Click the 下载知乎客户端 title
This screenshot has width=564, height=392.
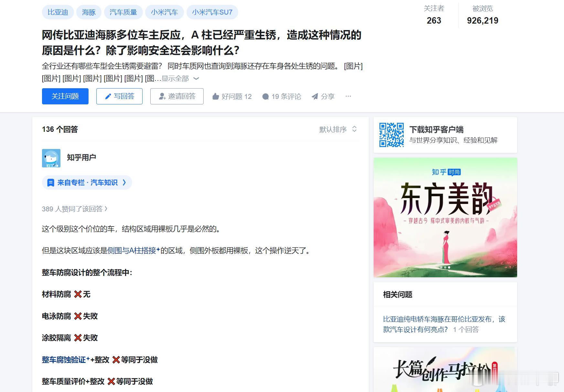point(436,130)
